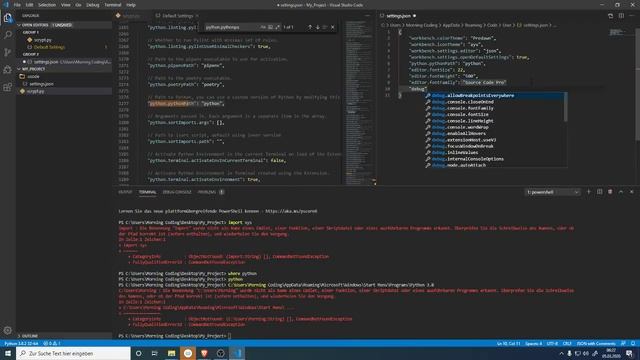Create a new terminal with the plus icon
Screen dimensions: 640x360
589,192
